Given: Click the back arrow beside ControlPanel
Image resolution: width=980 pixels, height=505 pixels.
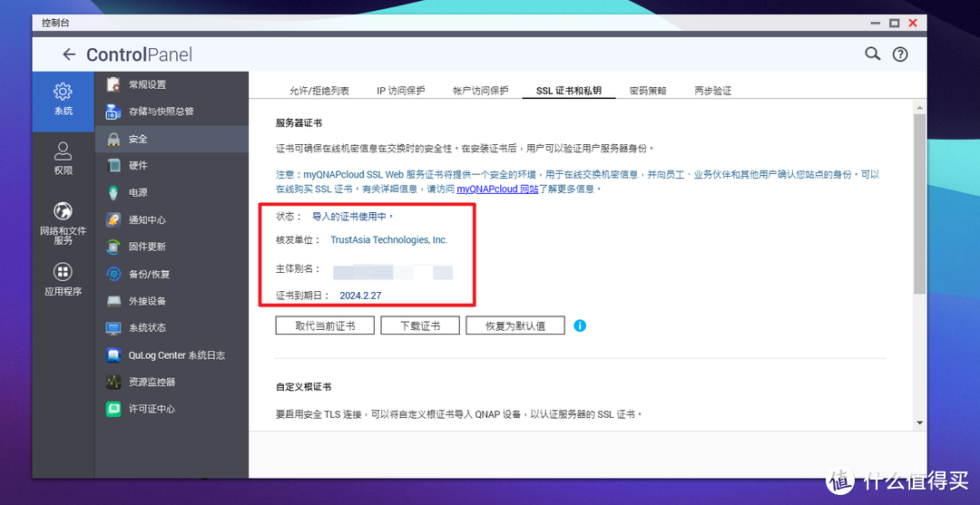Looking at the screenshot, I should (x=69, y=54).
